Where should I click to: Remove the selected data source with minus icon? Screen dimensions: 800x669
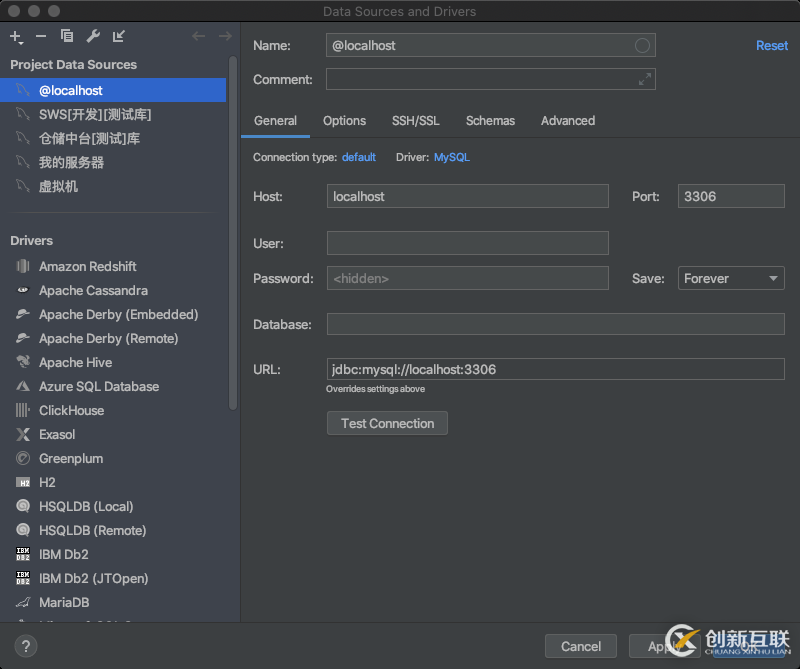[x=41, y=36]
